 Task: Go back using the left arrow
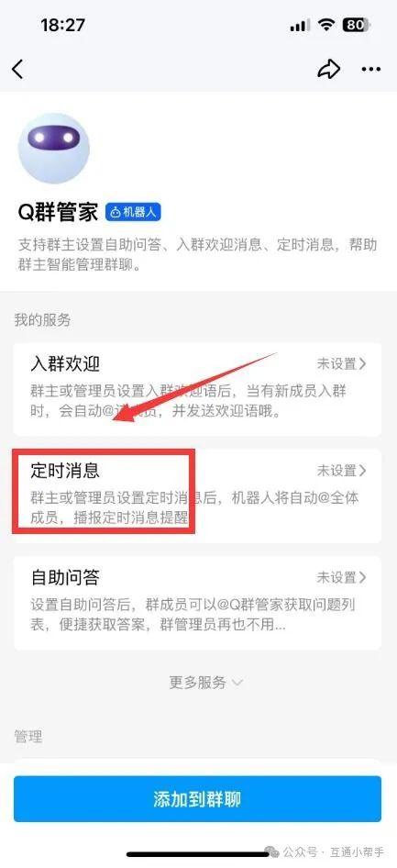17,69
